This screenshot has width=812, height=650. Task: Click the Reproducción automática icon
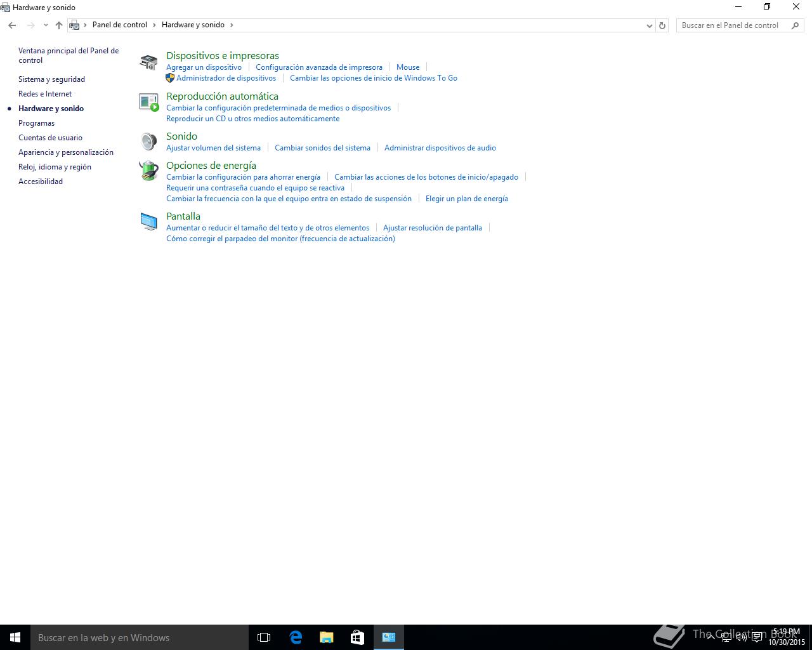(148, 102)
